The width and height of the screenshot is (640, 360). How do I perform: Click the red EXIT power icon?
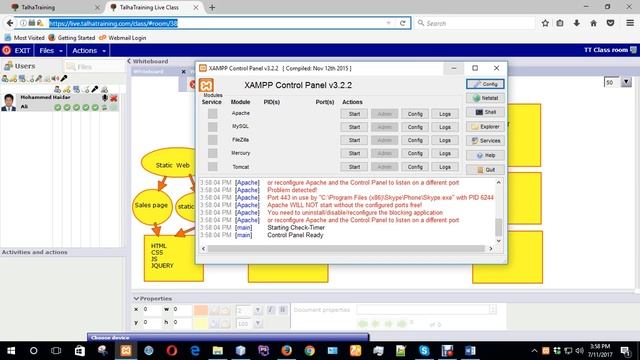click(x=7, y=50)
